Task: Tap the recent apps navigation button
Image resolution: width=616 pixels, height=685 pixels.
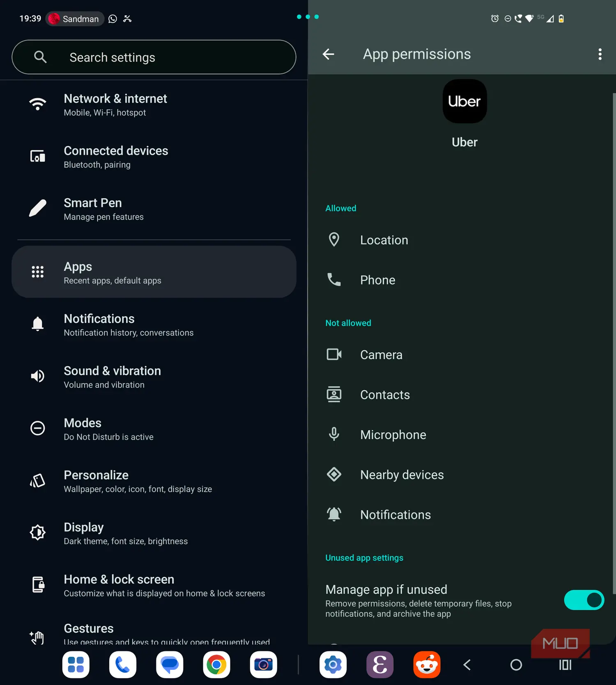Action: tap(565, 665)
